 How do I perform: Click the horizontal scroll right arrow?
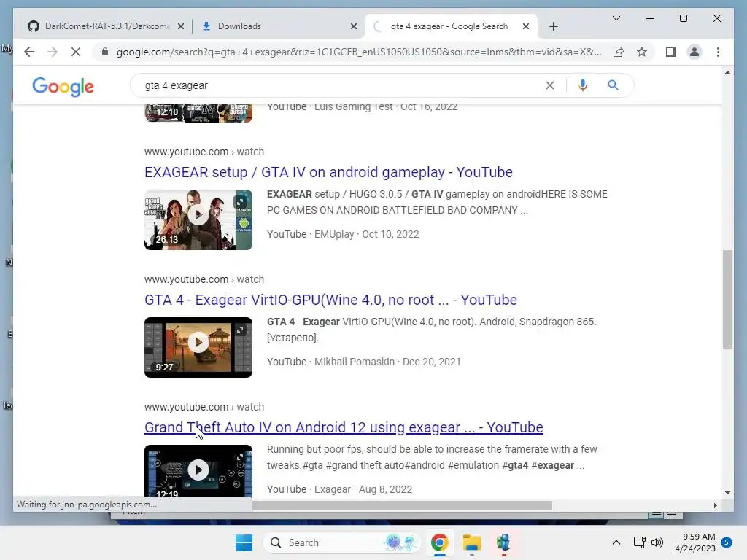click(x=715, y=505)
